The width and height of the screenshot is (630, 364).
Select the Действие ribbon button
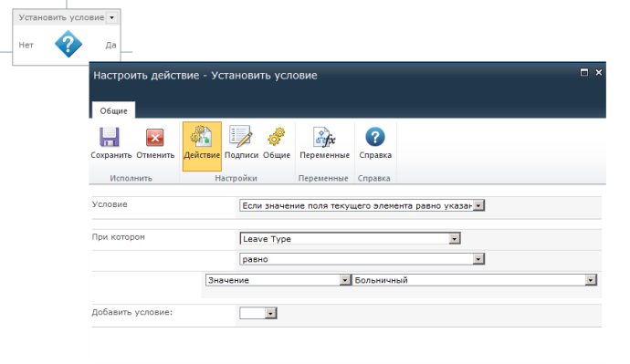point(202,146)
